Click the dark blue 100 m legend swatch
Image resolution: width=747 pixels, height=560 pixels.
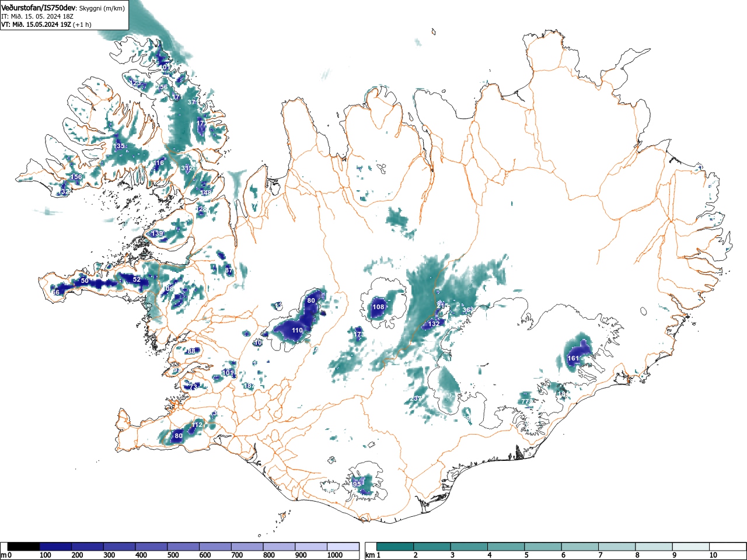pos(55,547)
